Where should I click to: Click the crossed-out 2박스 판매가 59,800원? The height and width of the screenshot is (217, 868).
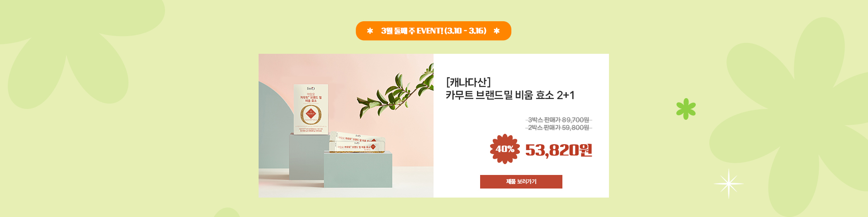tap(559, 128)
